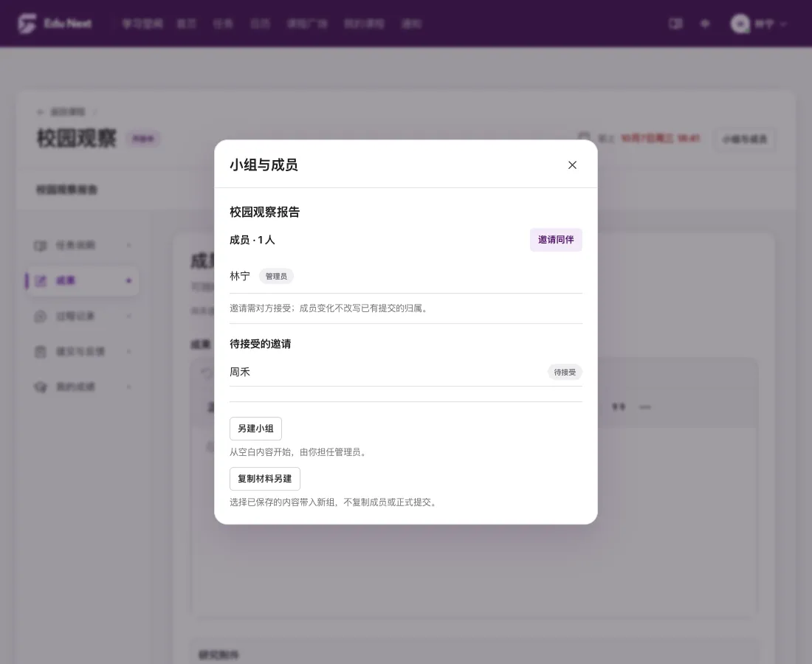Image resolution: width=812 pixels, height=664 pixels.
Task: Open the 任务说明 sidebar icon
Action: pyautogui.click(x=41, y=246)
